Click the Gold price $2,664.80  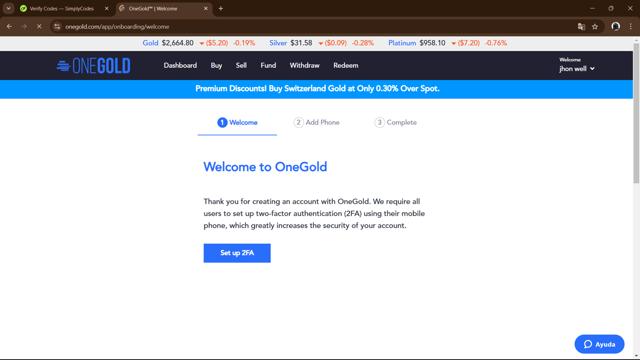[x=178, y=43]
